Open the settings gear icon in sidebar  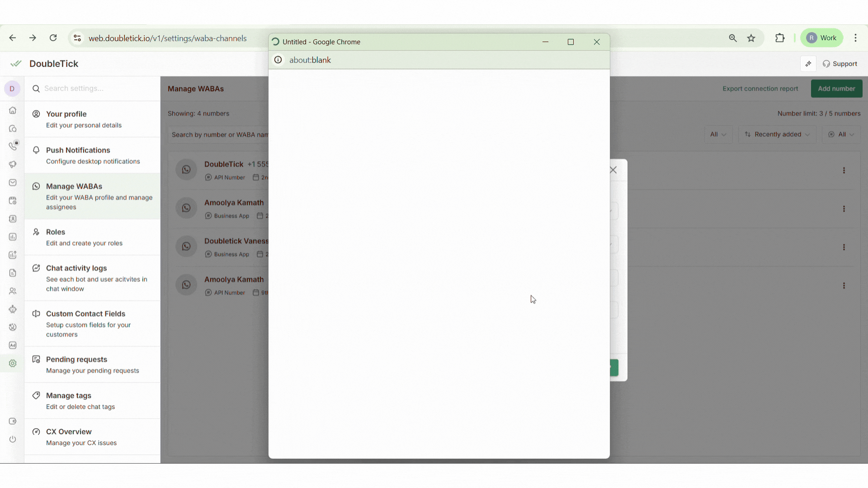pyautogui.click(x=13, y=363)
